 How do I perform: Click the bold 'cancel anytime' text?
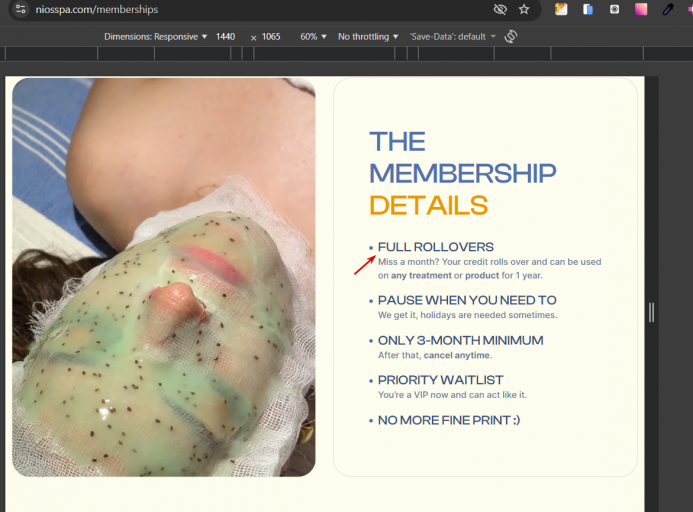coord(457,355)
